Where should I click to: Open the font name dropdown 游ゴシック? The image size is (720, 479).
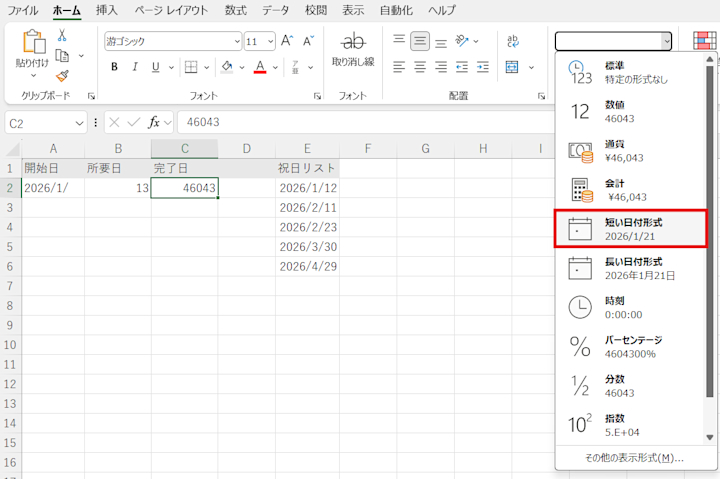click(x=237, y=41)
